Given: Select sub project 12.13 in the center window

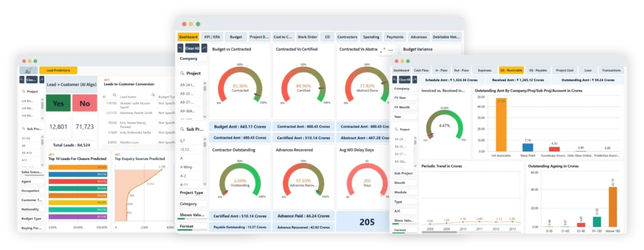Looking at the screenshot, I should [x=184, y=150].
